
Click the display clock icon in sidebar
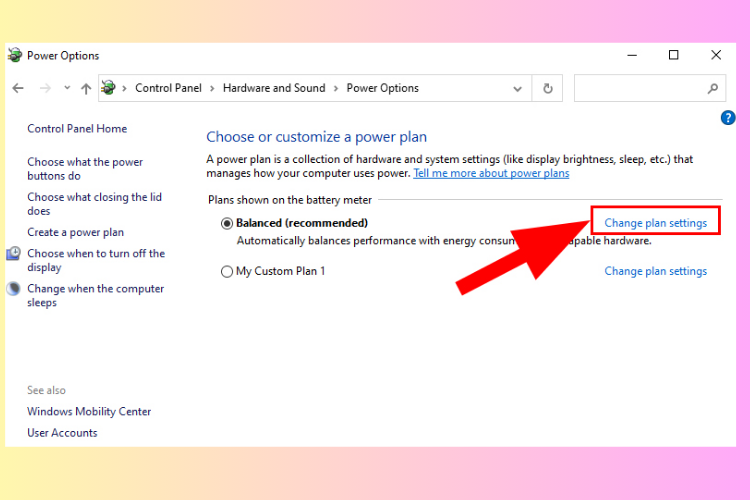(x=13, y=253)
